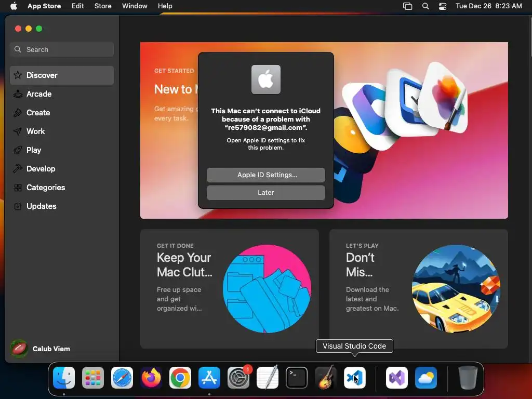Open the Don't Mis… Let's Play card
Image resolution: width=532 pixels, height=399 pixels.
(419, 289)
